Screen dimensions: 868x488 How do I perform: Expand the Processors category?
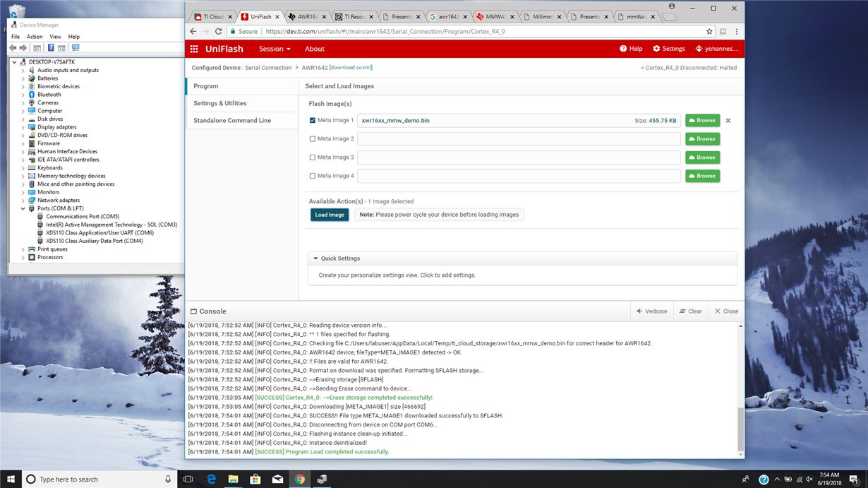[23, 257]
